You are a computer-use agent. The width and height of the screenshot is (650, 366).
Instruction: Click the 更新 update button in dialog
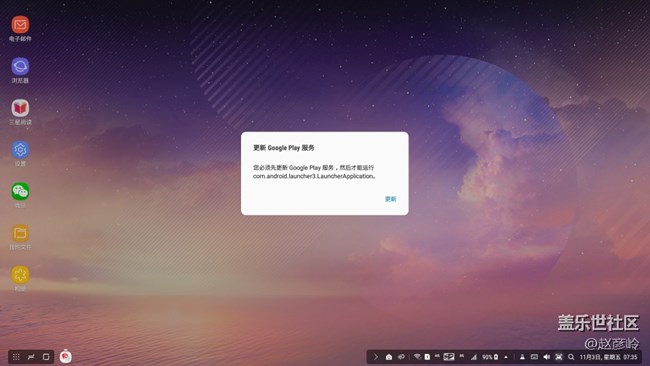click(x=390, y=199)
